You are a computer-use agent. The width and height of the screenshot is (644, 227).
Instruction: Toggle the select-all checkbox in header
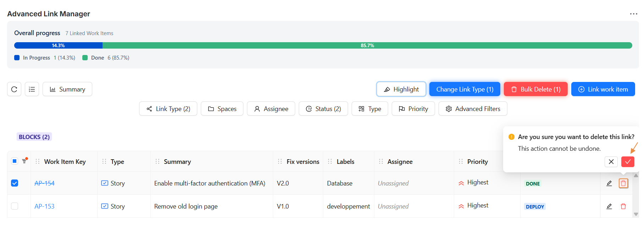tap(15, 161)
